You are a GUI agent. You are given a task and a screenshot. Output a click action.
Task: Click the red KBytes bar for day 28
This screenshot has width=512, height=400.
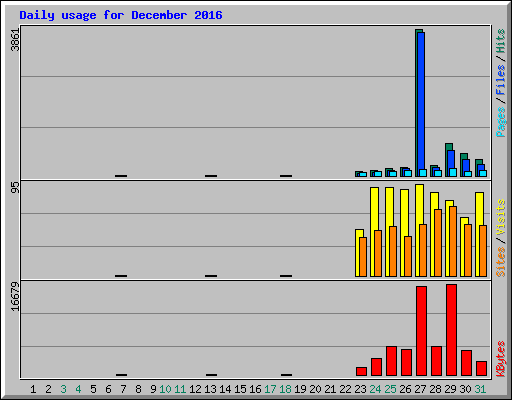click(436, 361)
